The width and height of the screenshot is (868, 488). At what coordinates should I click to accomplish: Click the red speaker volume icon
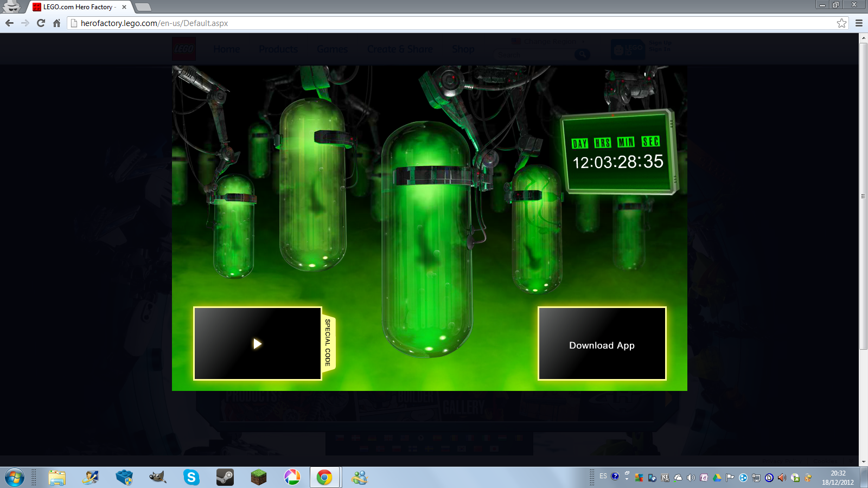782,478
